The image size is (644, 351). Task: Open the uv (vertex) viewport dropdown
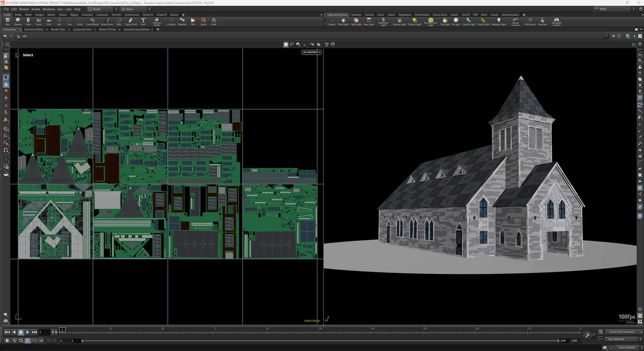point(312,52)
